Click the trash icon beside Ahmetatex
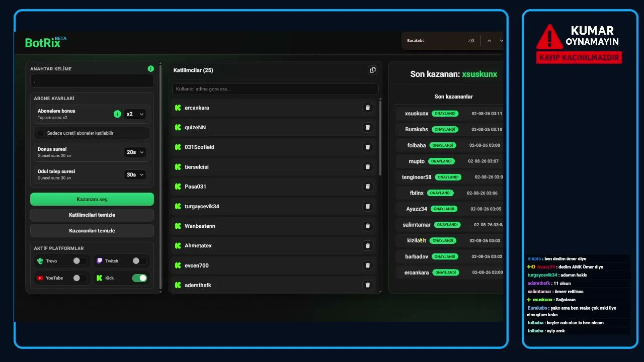 [x=367, y=245]
